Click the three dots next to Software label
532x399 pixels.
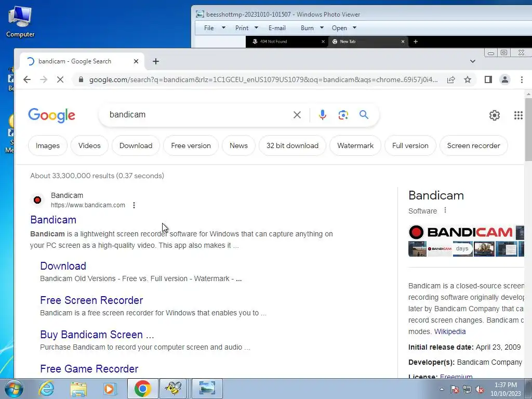click(x=445, y=210)
